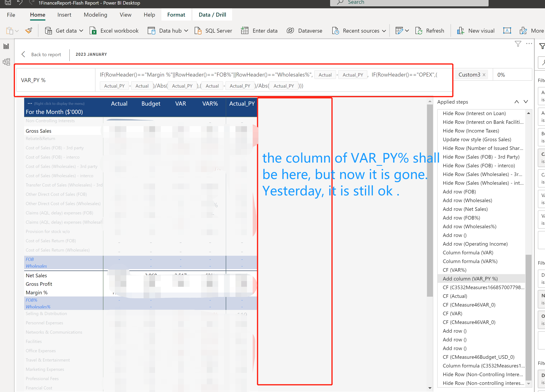Image resolution: width=545 pixels, height=392 pixels.
Task: Expand the Data hub dropdown
Action: tap(187, 30)
